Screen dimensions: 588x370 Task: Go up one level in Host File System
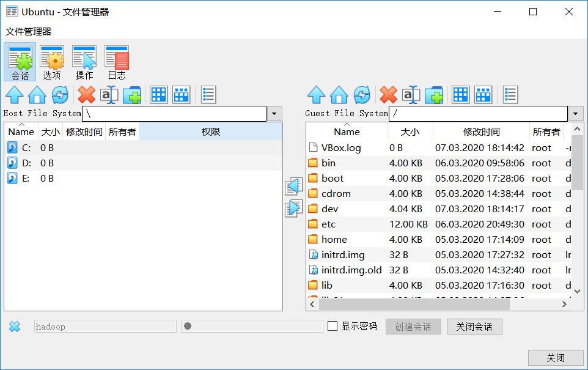[x=14, y=95]
